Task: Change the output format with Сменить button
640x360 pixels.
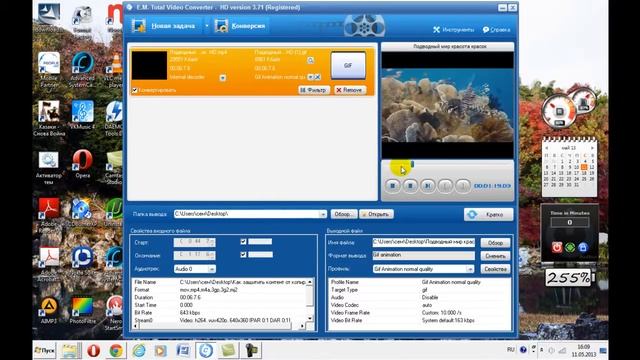Action: pos(495,256)
